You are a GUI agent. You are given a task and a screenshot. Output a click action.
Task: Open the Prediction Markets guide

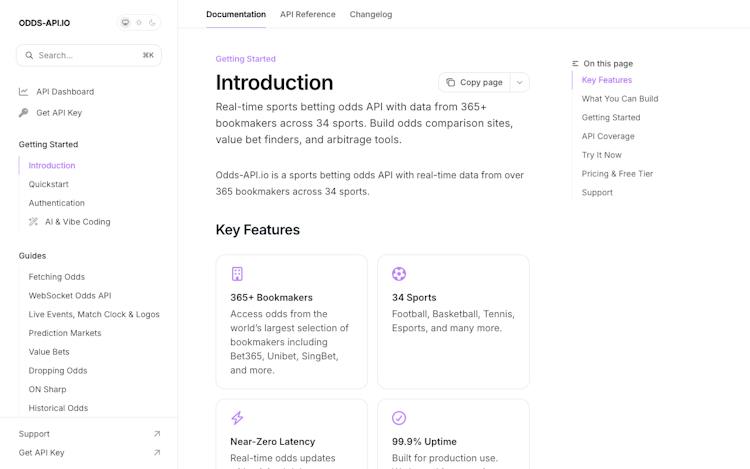[x=65, y=333]
